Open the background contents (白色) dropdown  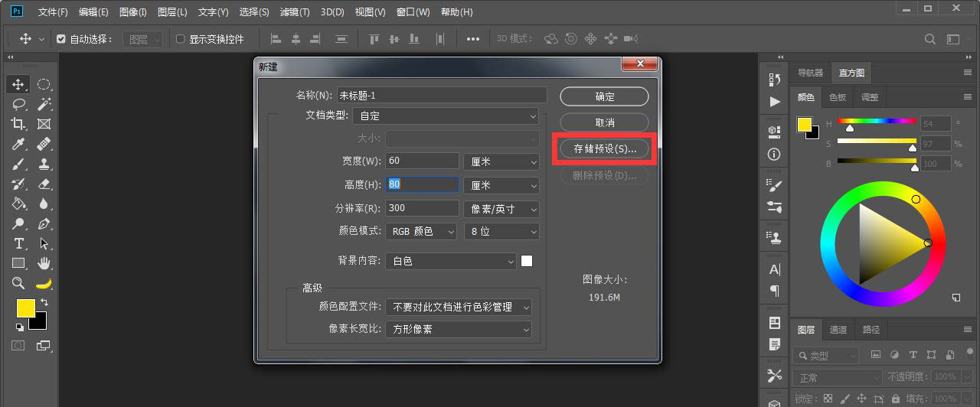[x=451, y=261]
